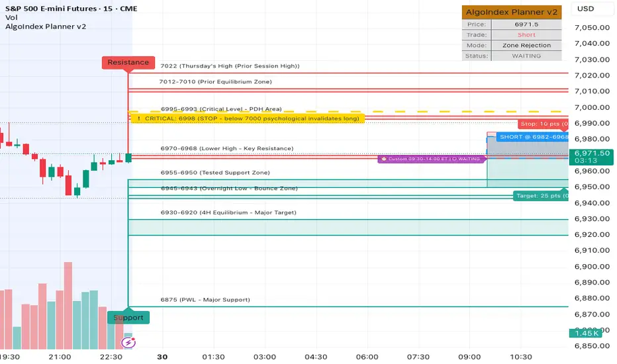Click the S&P 500 E-mini Futures title
The height and width of the screenshot is (364, 617).
point(71,9)
